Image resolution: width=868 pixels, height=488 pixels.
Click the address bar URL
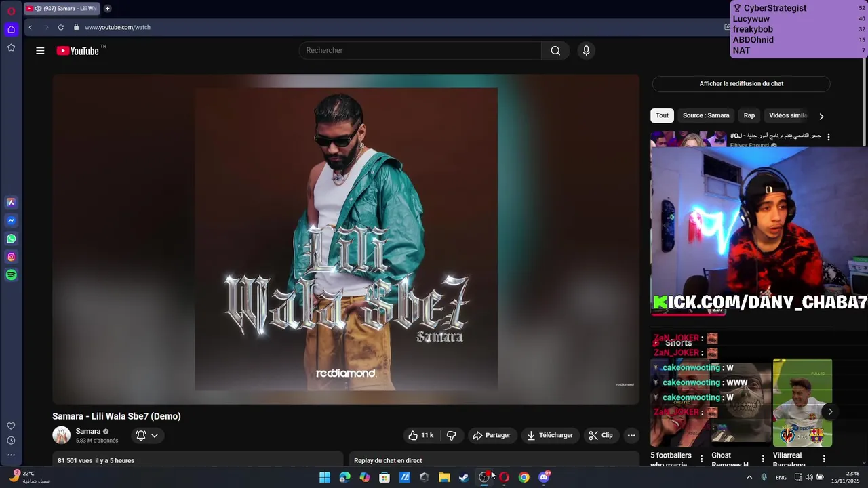[x=117, y=27]
